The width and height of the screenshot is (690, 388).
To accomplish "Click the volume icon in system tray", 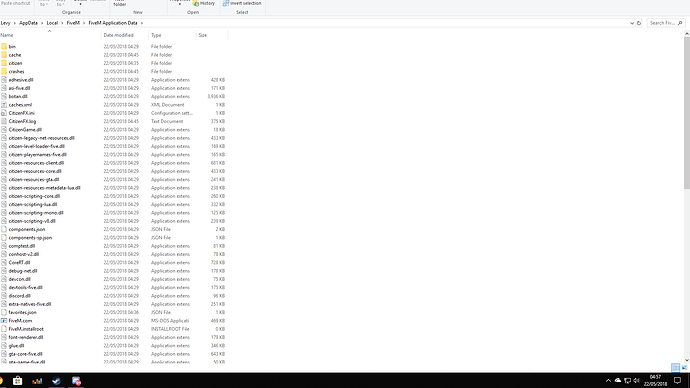I will click(636, 381).
